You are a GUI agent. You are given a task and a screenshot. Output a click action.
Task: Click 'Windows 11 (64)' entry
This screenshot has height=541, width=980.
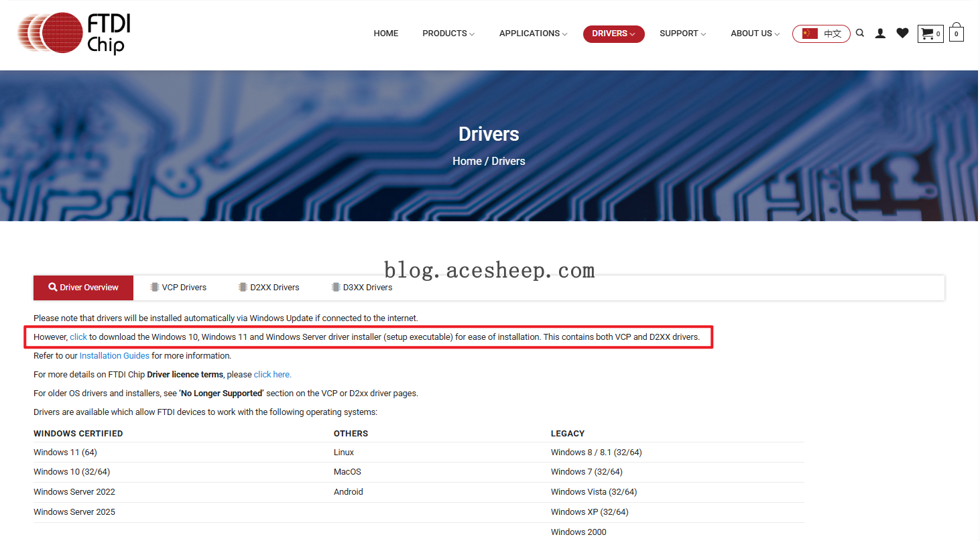[65, 453]
